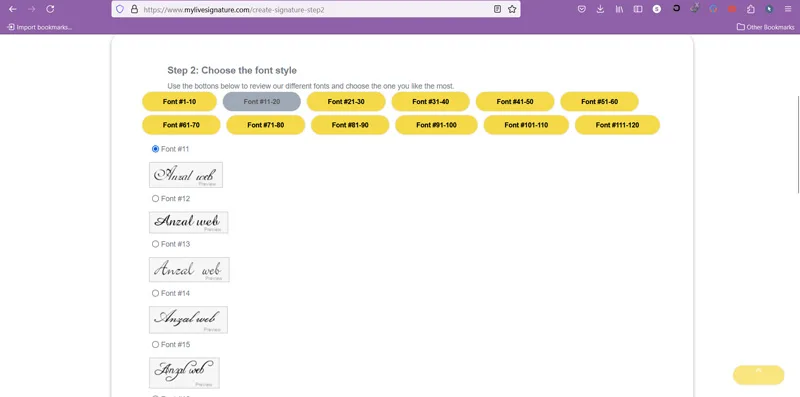
Task: Select the Font #12 radio button
Action: point(156,198)
